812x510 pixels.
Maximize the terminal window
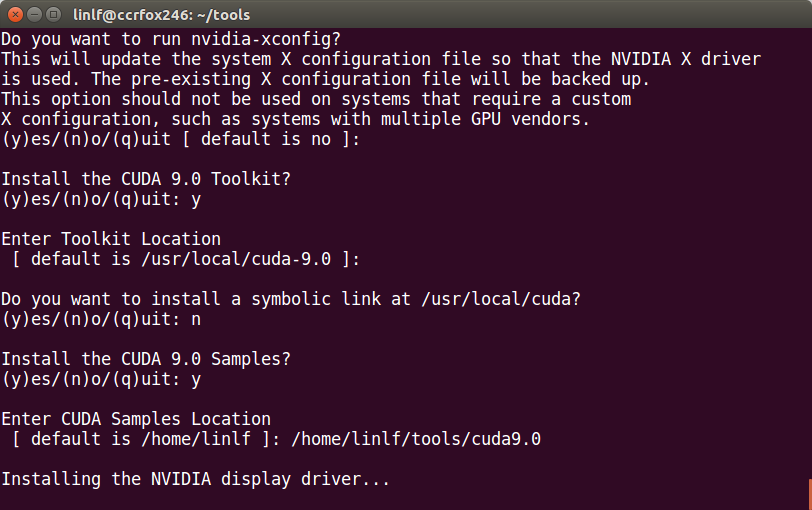click(53, 14)
